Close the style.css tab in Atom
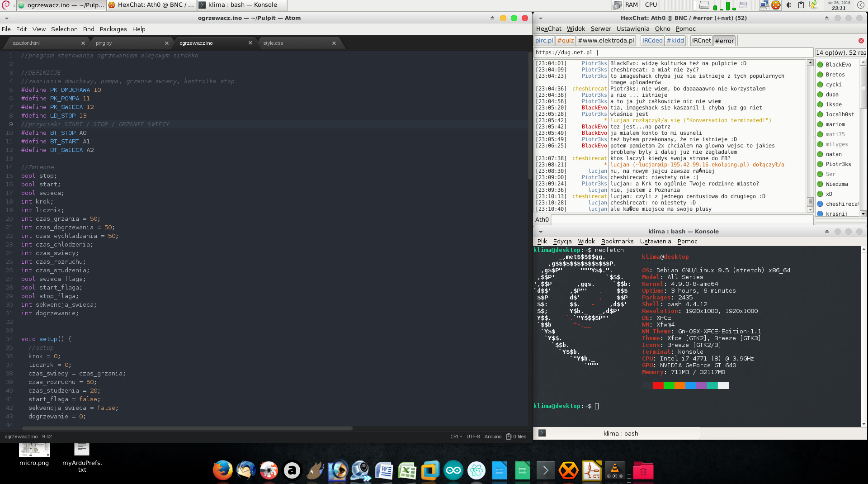The height and width of the screenshot is (484, 868). coord(334,43)
